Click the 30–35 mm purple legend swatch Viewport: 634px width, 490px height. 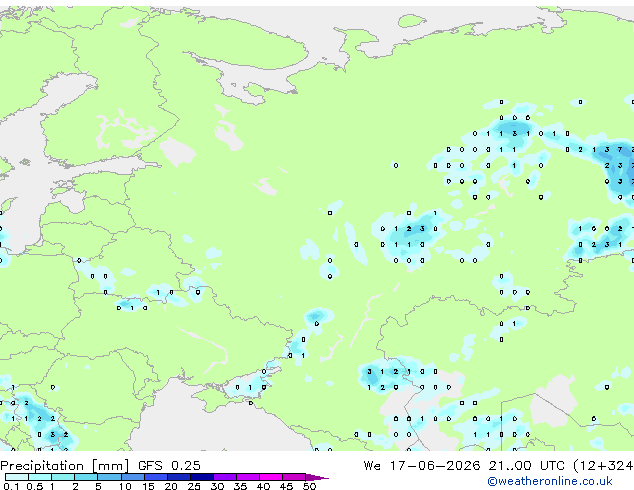225,477
